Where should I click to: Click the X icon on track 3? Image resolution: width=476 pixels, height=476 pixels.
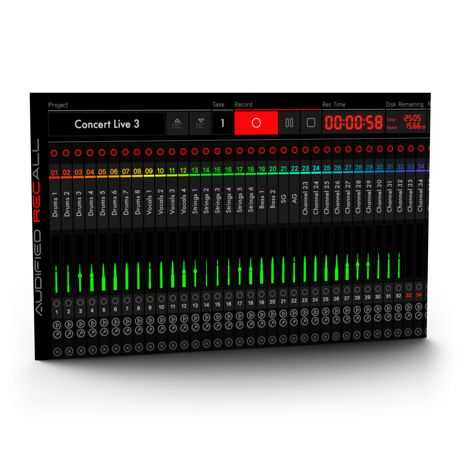(x=81, y=351)
